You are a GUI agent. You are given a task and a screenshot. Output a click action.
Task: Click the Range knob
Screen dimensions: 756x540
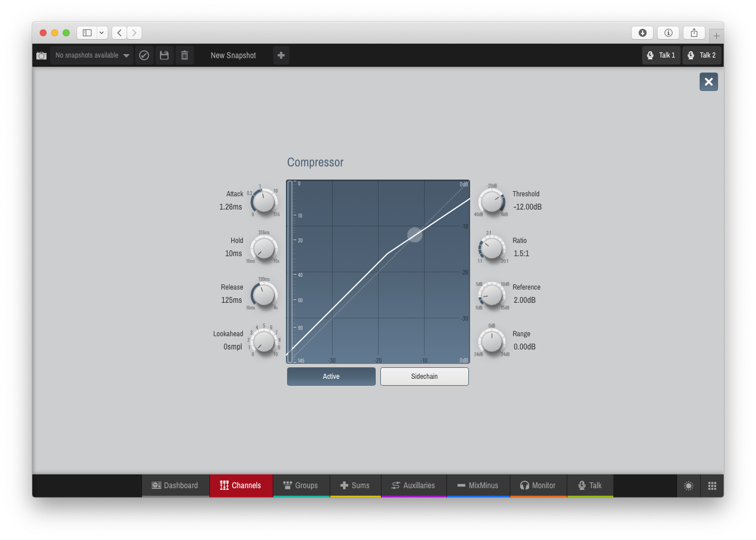[492, 341]
